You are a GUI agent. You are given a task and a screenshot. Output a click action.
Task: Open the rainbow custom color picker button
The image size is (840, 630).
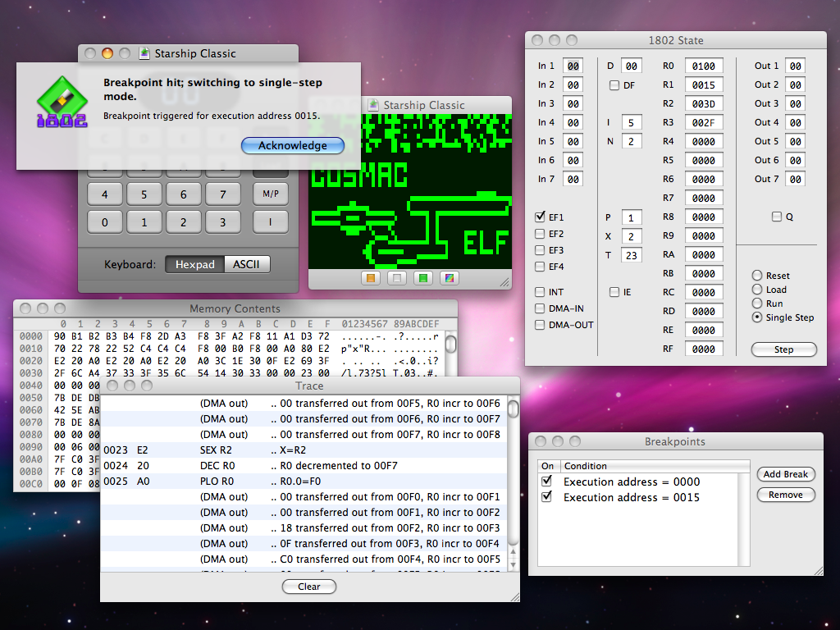pyautogui.click(x=449, y=278)
